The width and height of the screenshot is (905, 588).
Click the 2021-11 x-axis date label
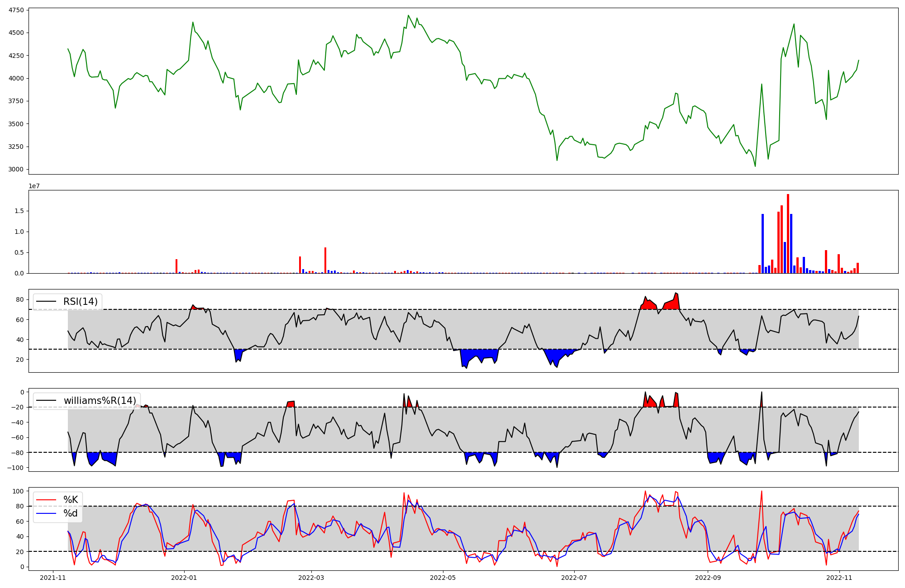(53, 578)
